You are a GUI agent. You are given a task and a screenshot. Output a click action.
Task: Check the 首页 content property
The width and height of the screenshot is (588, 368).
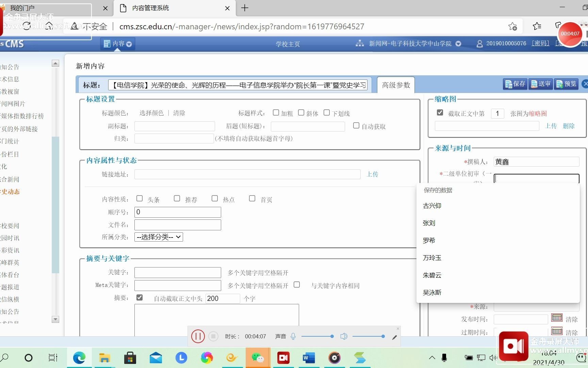pos(252,198)
